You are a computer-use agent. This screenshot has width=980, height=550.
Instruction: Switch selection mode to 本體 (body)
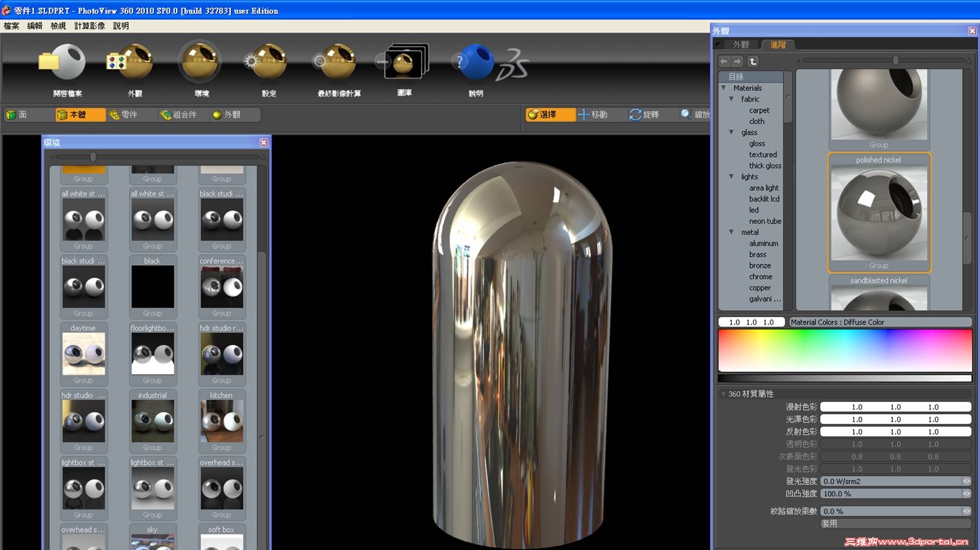tap(80, 115)
